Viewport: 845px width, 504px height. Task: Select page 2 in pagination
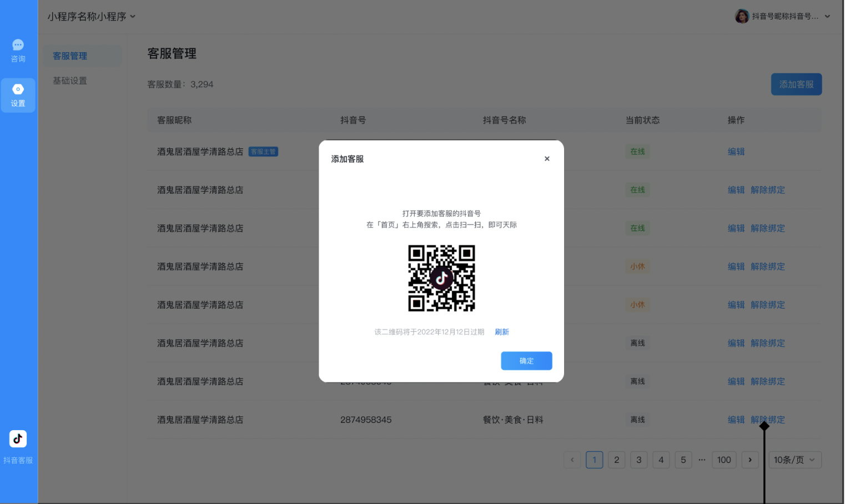[617, 460]
